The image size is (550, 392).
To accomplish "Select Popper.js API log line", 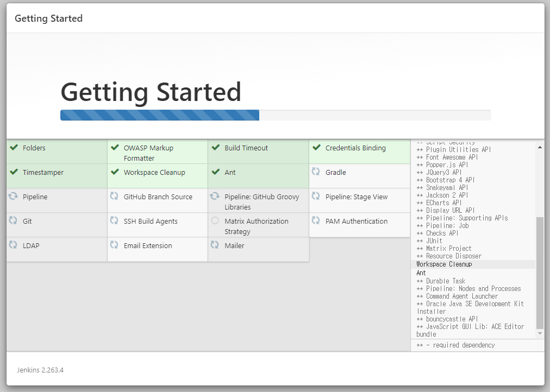I will click(442, 165).
